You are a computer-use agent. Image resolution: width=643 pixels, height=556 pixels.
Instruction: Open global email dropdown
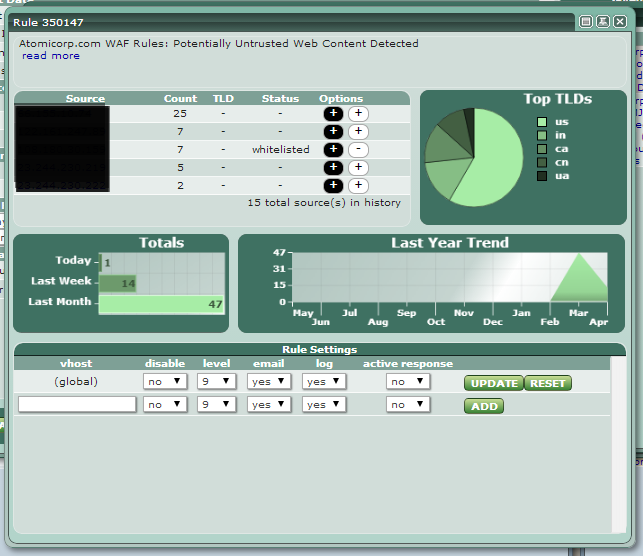point(269,381)
